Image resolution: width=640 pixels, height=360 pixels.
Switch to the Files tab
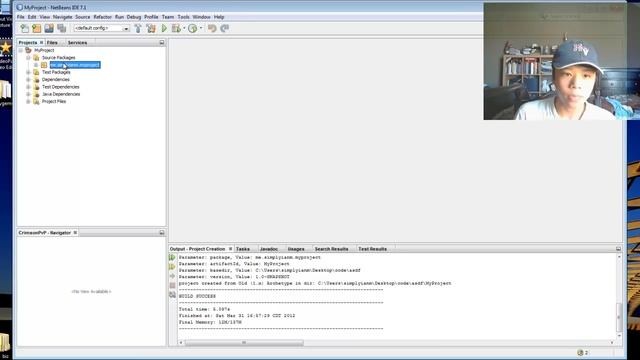pyautogui.click(x=52, y=42)
